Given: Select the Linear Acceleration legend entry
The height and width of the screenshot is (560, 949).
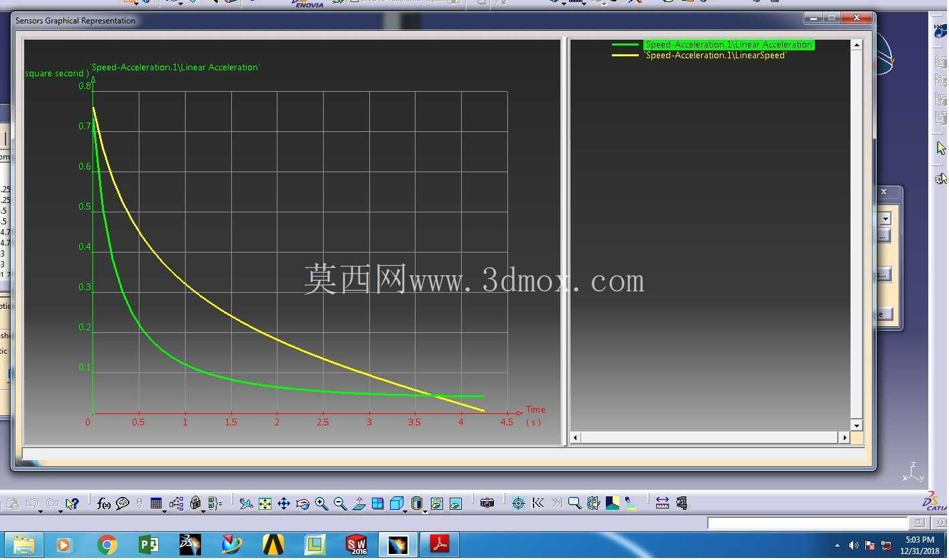Looking at the screenshot, I should click(729, 44).
